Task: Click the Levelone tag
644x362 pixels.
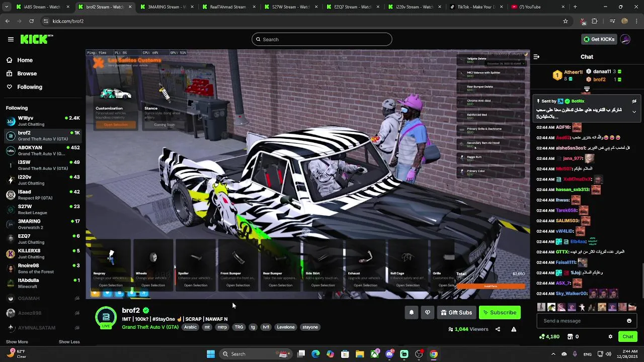Action: pyautogui.click(x=286, y=327)
